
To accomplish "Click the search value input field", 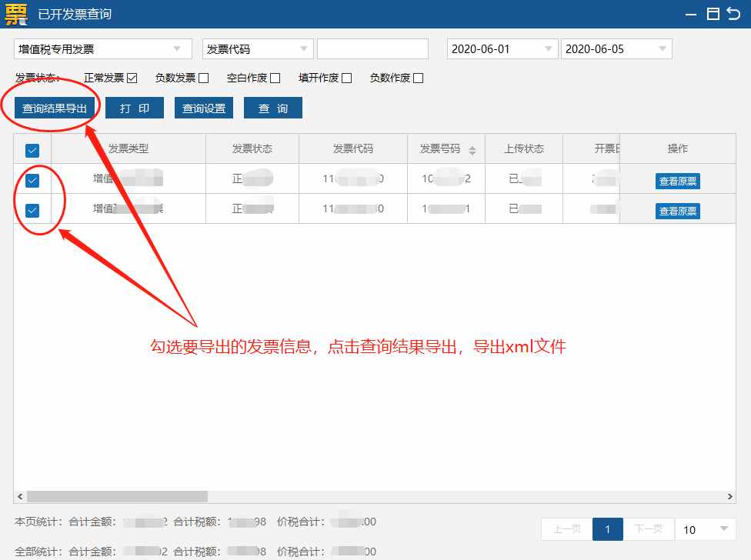I will coord(372,48).
